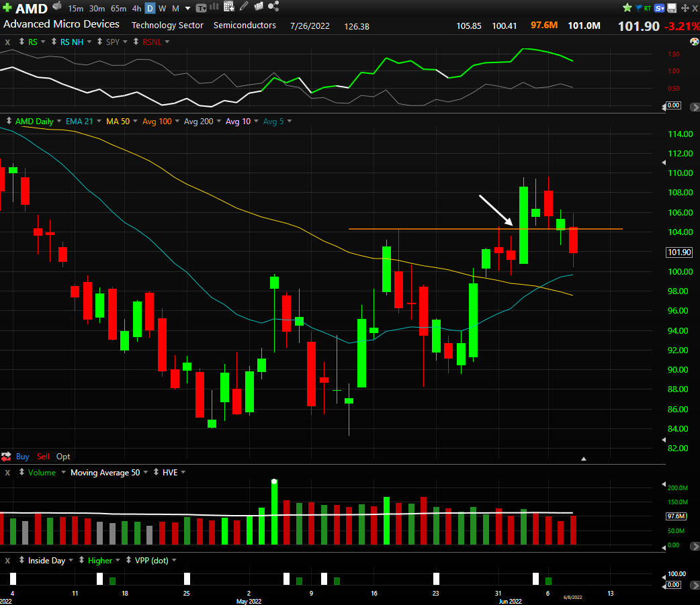Open the RS indicator dropdown
This screenshot has height=605, width=700.
click(x=43, y=42)
